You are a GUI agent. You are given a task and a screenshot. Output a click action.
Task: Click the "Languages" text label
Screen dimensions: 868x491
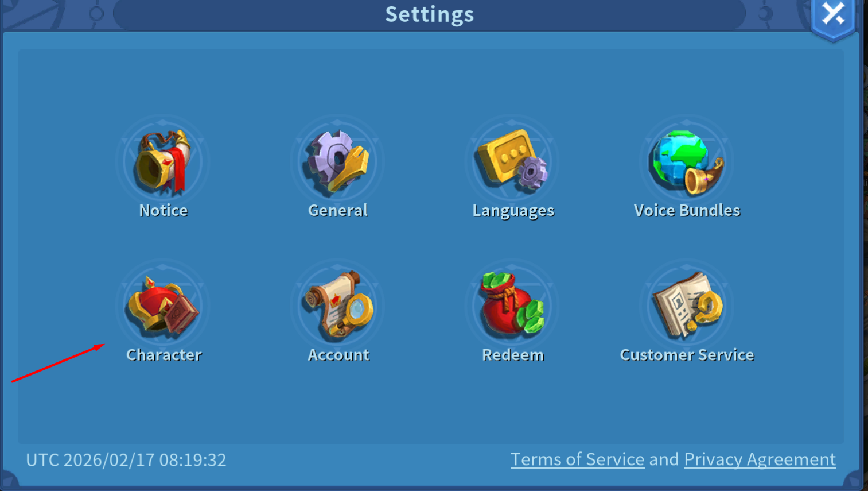pos(513,211)
